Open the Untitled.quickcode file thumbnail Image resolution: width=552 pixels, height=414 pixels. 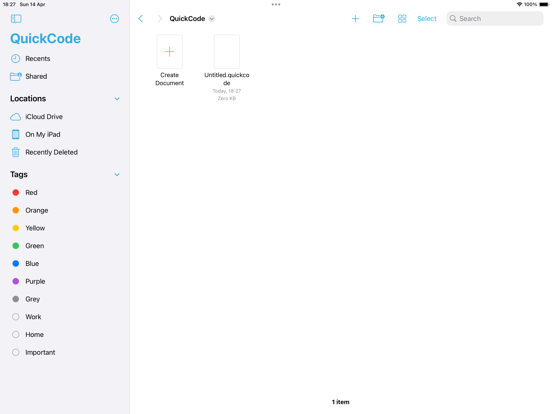click(x=227, y=52)
